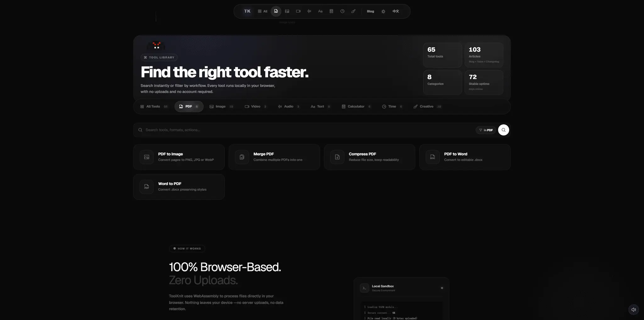Remove the 'in PDF' search filter chip
The width and height of the screenshot is (644, 320).
486,130
